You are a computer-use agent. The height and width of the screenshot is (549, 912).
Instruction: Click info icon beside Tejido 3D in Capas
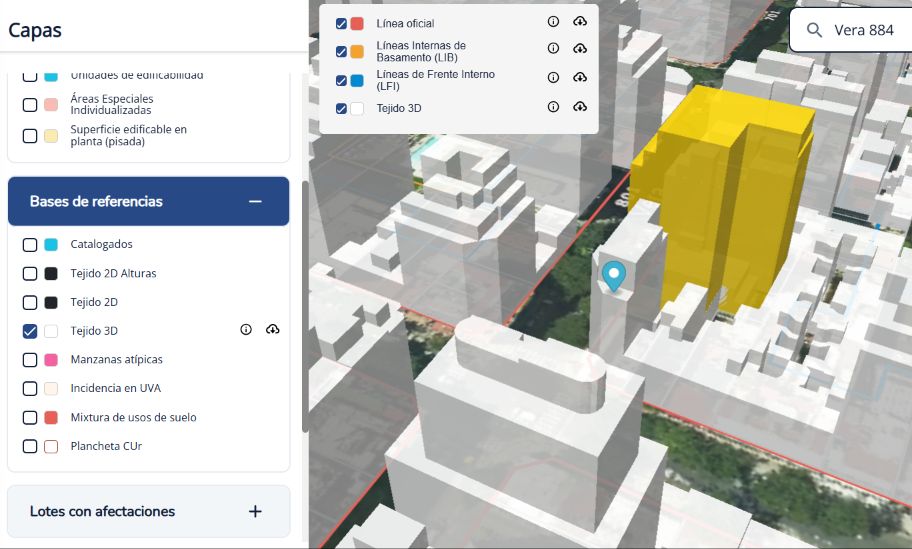click(x=246, y=330)
